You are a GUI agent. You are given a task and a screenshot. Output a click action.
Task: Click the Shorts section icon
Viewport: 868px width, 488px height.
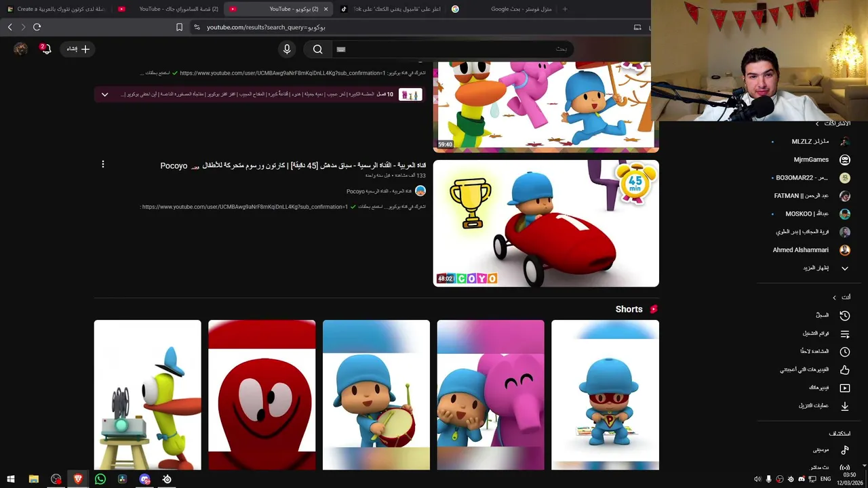[654, 309]
